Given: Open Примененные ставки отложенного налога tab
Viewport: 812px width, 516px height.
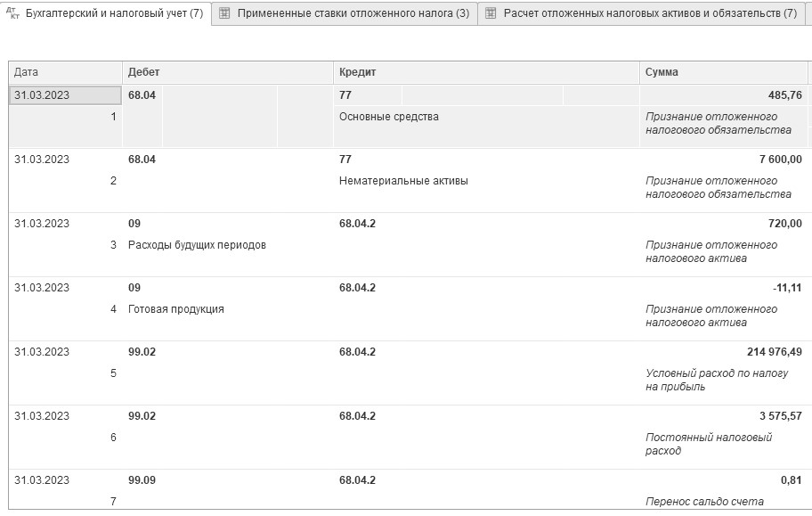Looking at the screenshot, I should [x=353, y=13].
